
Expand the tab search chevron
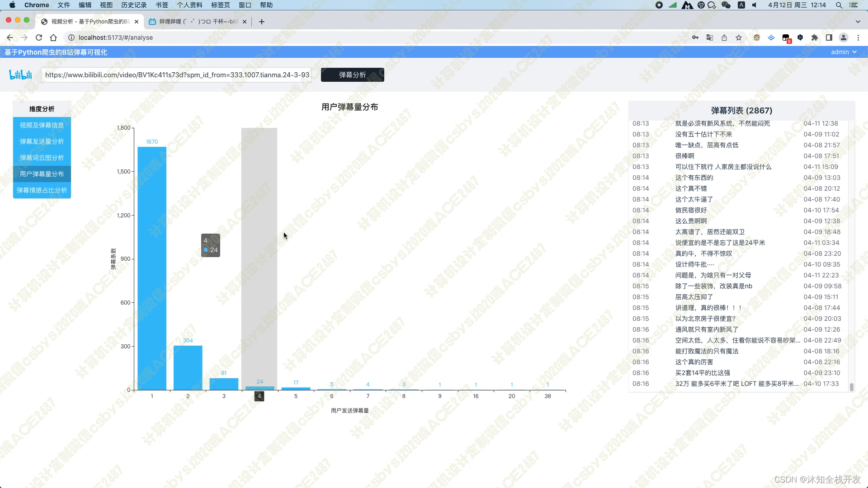[x=858, y=21]
